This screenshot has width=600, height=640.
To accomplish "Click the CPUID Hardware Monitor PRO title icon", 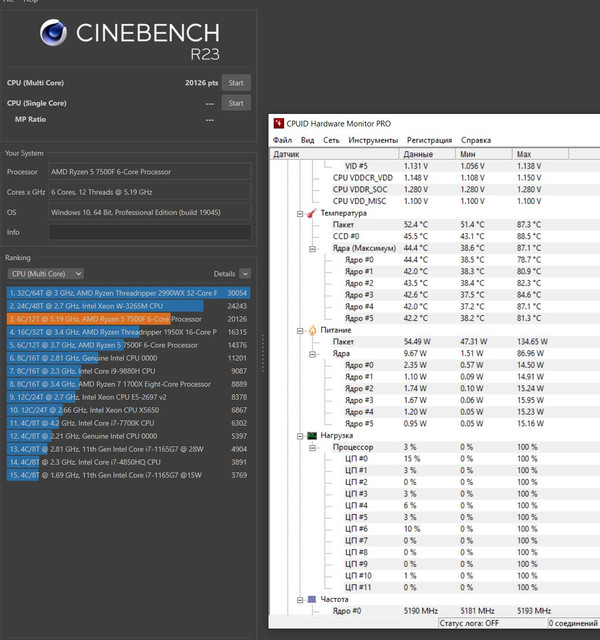I will [279, 123].
